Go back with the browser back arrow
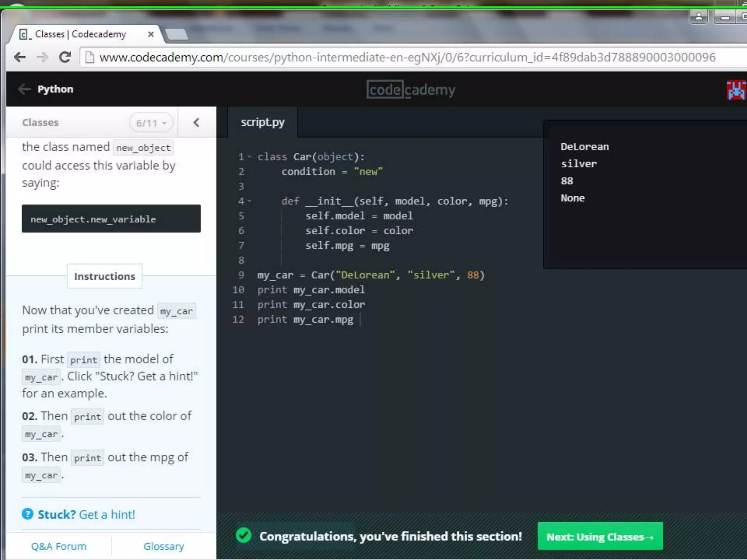The image size is (747, 560). [x=20, y=57]
